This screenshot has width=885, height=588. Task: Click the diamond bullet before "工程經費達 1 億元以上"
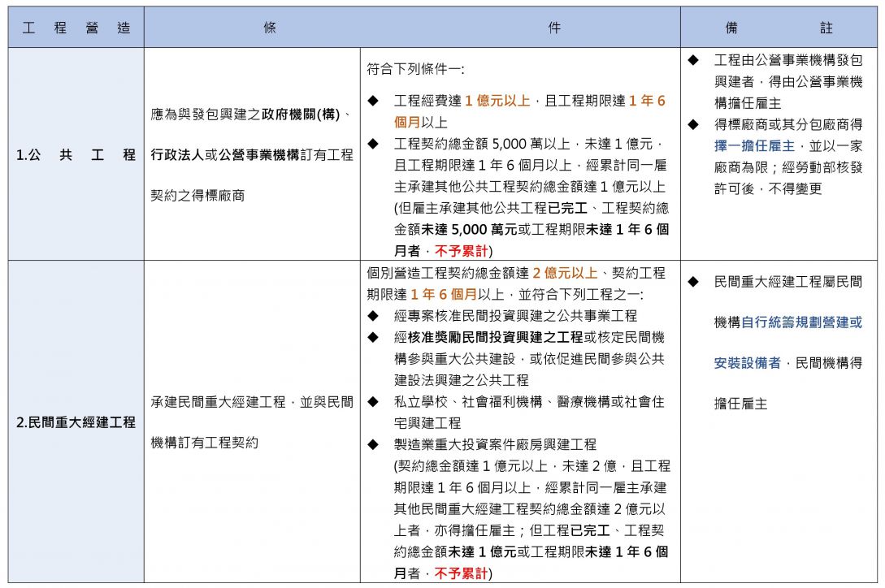(x=373, y=102)
